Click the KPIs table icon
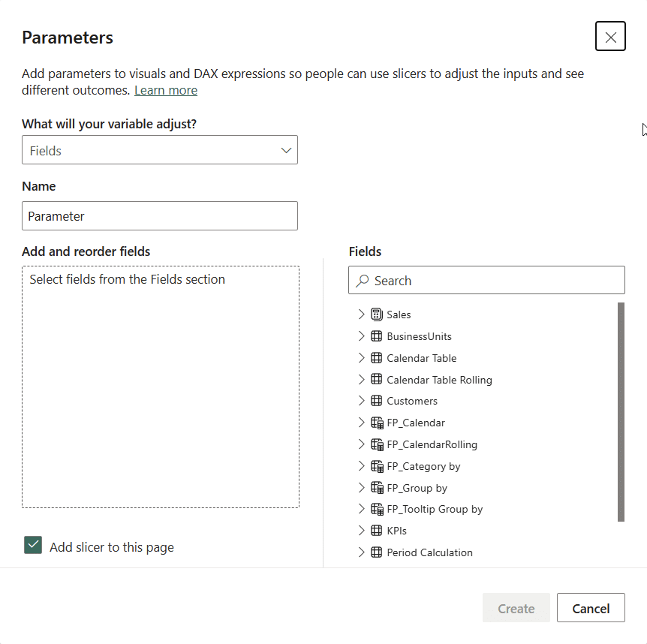 [x=375, y=530]
